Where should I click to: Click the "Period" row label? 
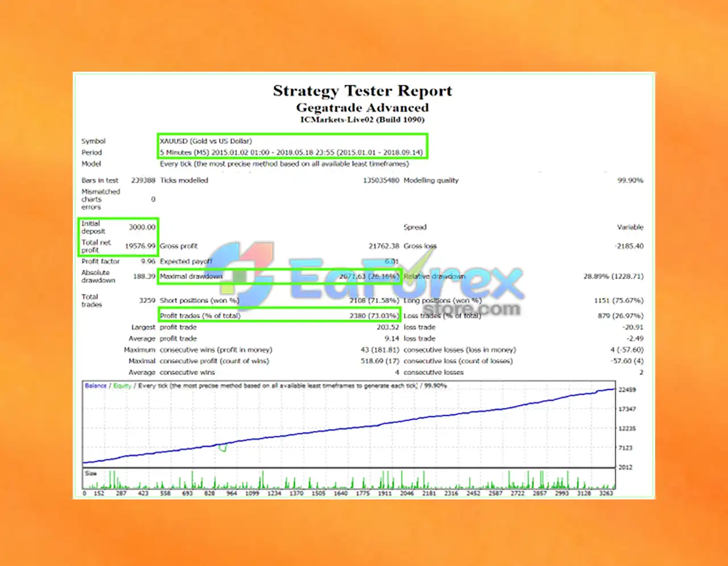pyautogui.click(x=92, y=152)
